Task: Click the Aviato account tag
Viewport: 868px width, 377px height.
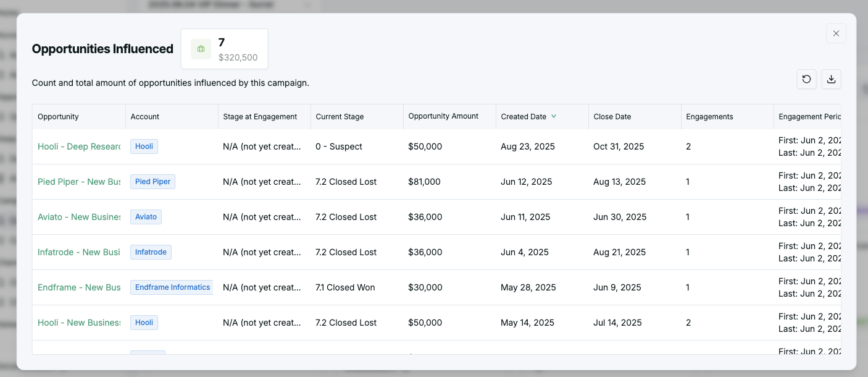Action: point(146,217)
